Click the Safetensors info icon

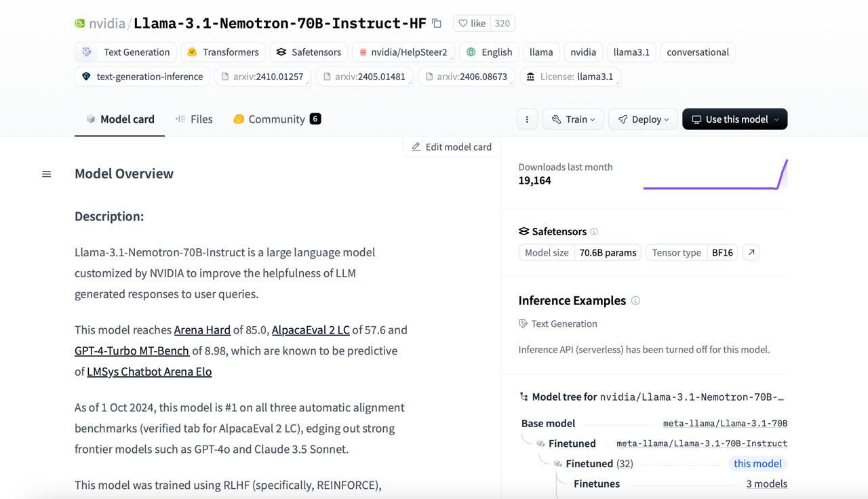click(594, 232)
